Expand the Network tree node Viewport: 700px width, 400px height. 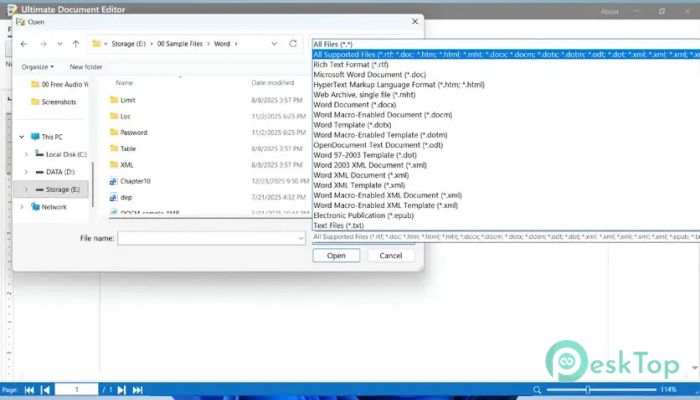tap(21, 207)
